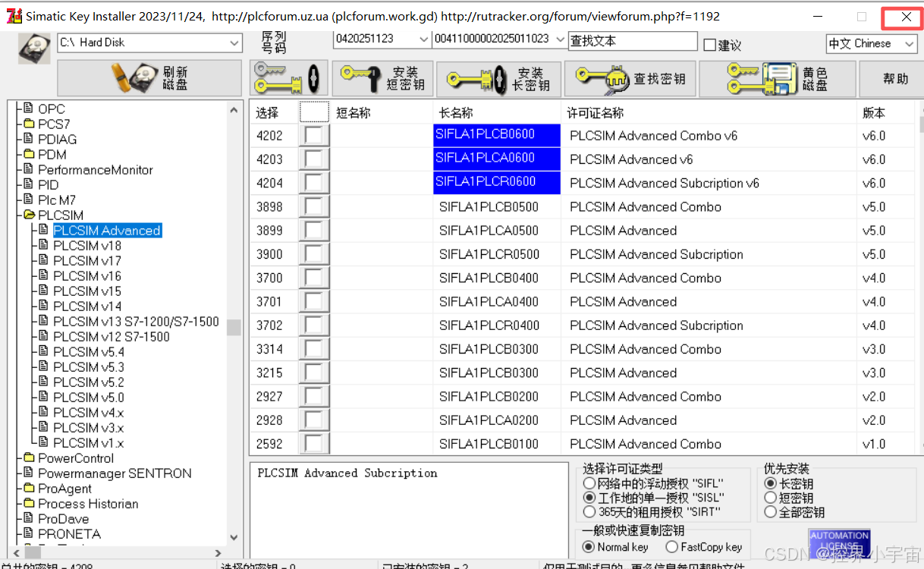Check the box for row 3898
Image resolution: width=924 pixels, height=569 pixels.
(x=314, y=207)
